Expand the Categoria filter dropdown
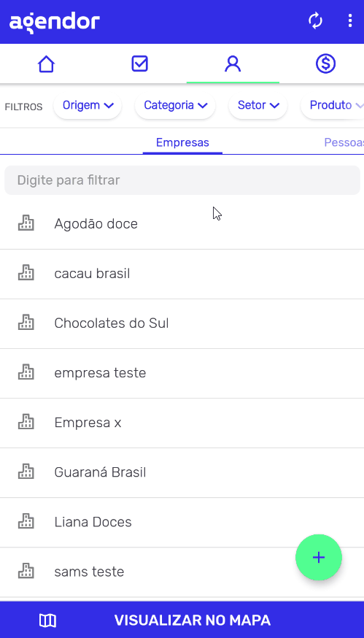Image resolution: width=364 pixels, height=638 pixels. coord(175,105)
